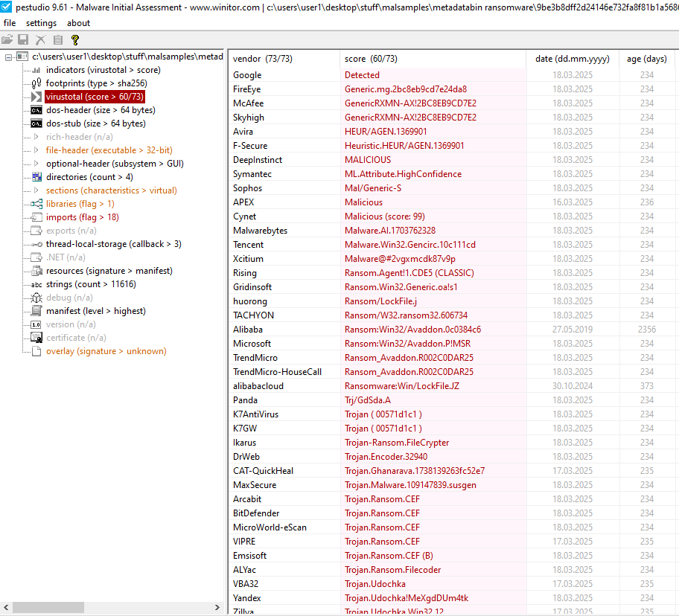
Task: Click the dos-header node icon
Action: pos(36,110)
